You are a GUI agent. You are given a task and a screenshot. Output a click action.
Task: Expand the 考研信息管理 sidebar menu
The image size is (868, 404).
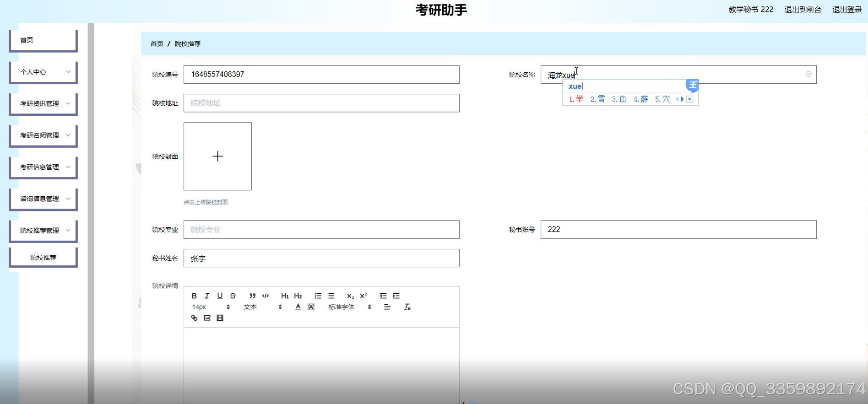[x=43, y=167]
